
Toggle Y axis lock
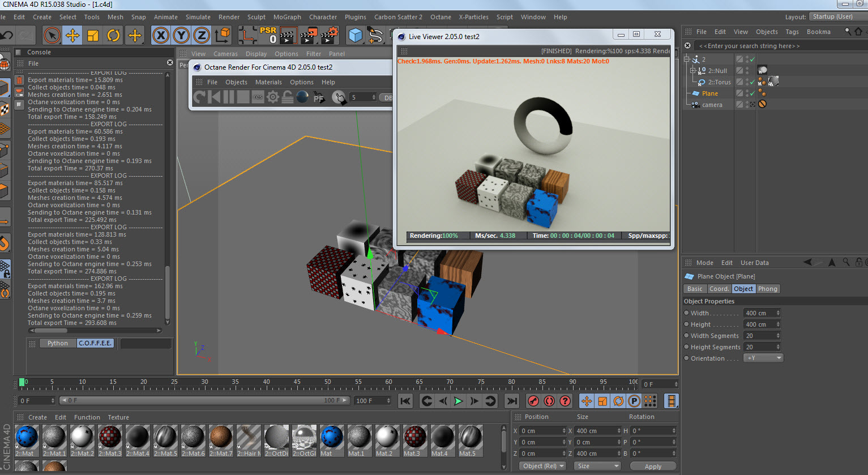point(181,36)
